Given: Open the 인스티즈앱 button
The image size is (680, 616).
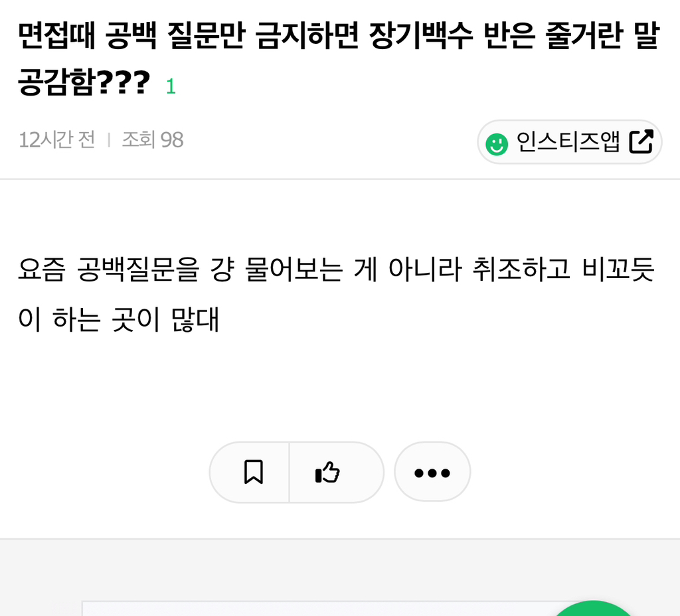Looking at the screenshot, I should 569,142.
